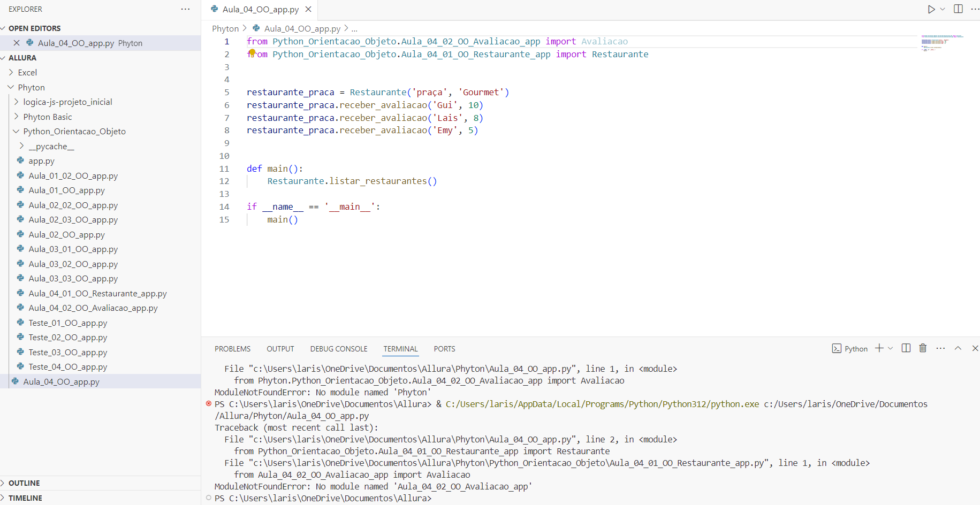Close the terminal panel
This screenshot has width=980, height=505.
pyautogui.click(x=975, y=348)
